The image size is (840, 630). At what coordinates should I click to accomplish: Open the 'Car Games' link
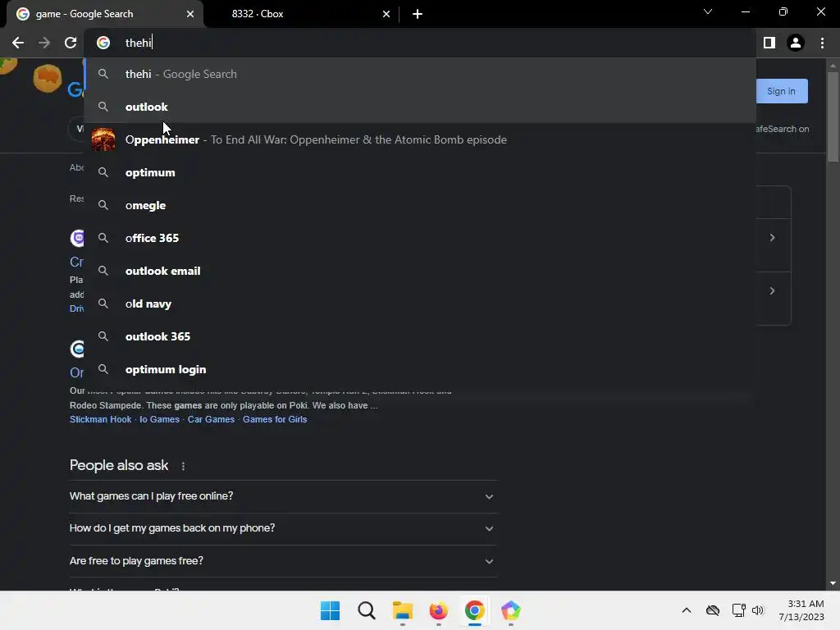[x=211, y=419]
